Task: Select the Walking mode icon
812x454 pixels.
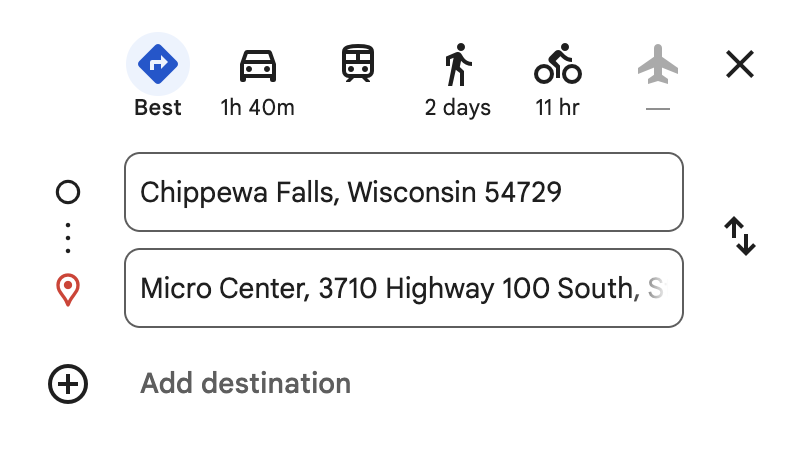Action: point(458,65)
